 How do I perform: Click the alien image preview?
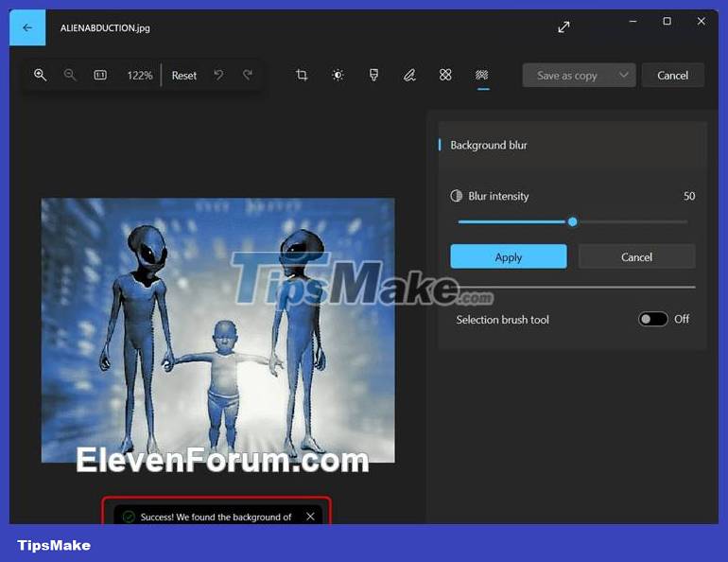tap(217, 330)
